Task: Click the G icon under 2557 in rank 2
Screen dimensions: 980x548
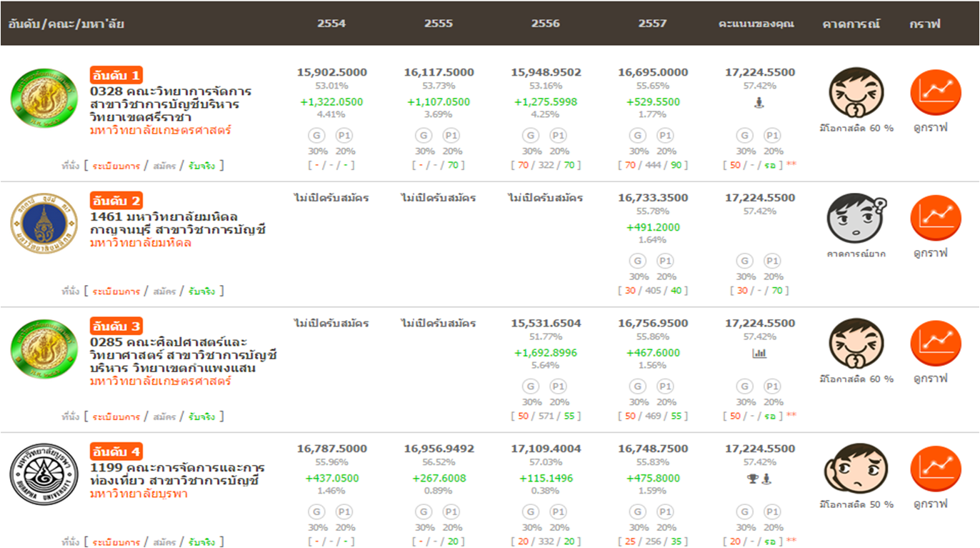Action: click(638, 261)
